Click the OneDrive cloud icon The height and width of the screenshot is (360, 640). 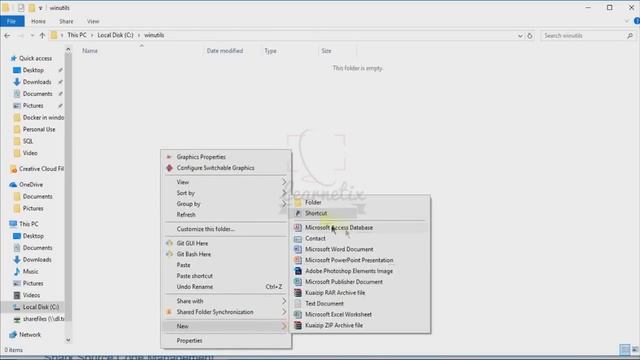pos(13,184)
